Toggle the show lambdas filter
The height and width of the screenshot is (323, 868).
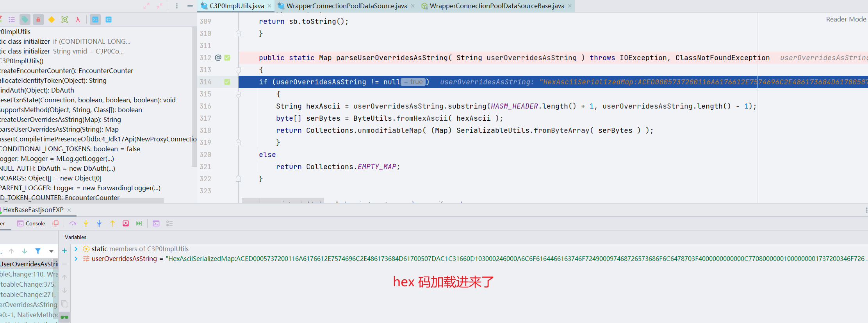pyautogui.click(x=78, y=20)
